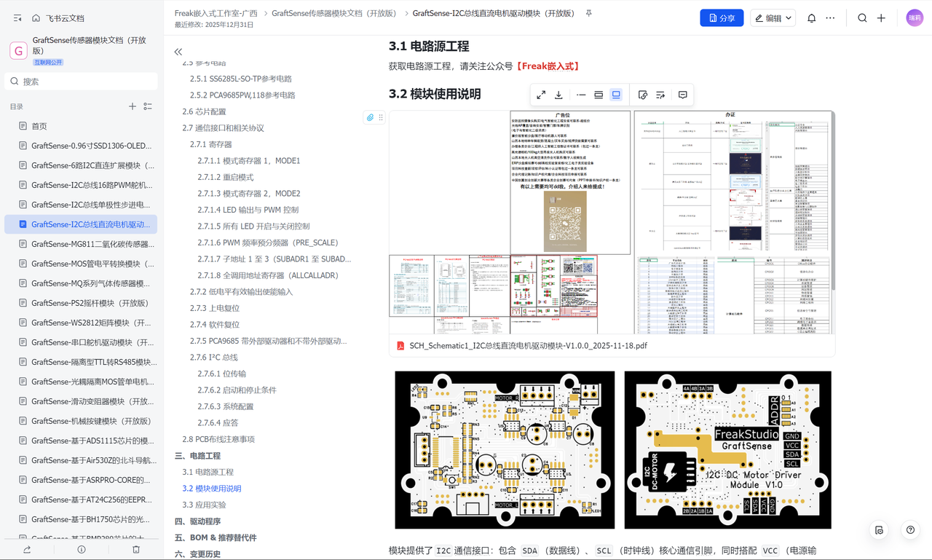Open the edit mode dropdown
Screen dimensions: 932x560
(x=773, y=18)
